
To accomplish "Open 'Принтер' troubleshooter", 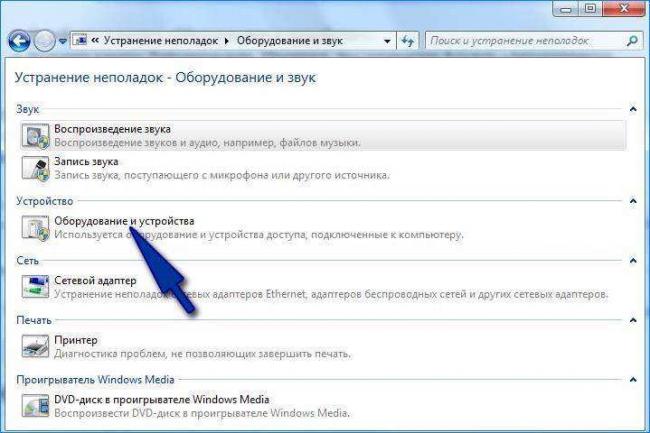I will click(x=76, y=340).
